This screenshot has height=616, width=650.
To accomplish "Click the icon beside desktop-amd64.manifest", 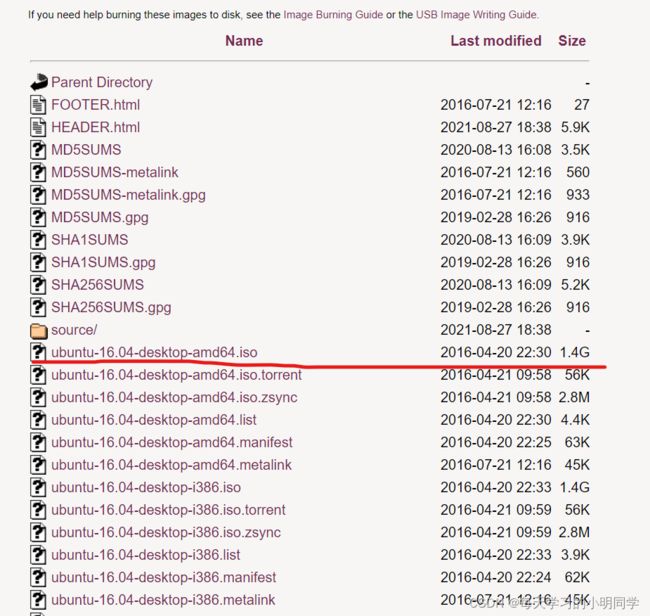I will coord(38,442).
